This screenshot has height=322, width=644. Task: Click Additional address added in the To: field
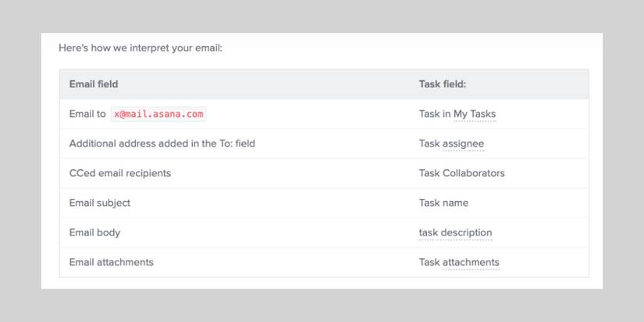click(162, 143)
